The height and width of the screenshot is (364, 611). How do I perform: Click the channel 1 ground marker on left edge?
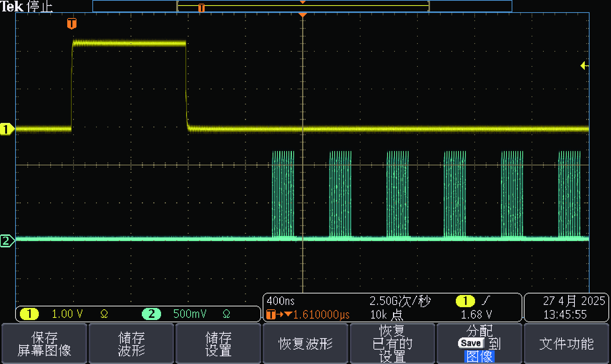(6, 129)
